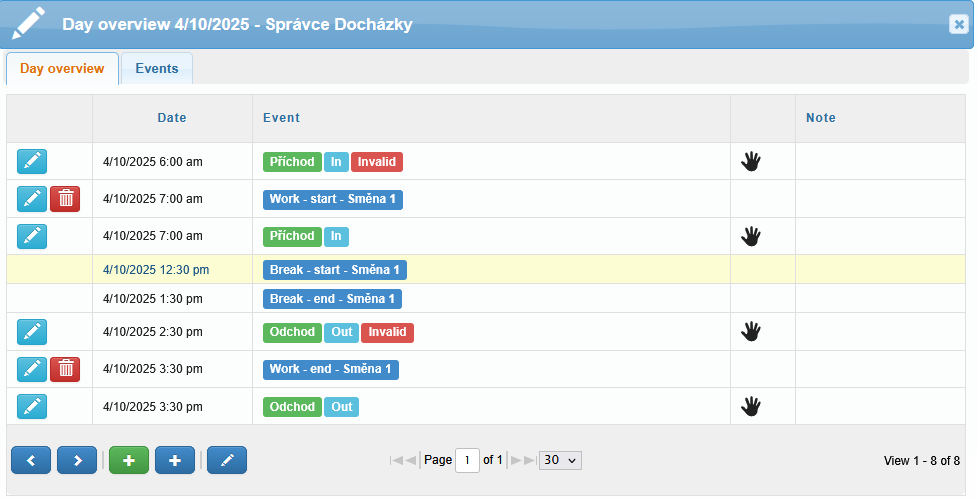Click the blue plus add button
Viewport: 977px width, 500px height.
tap(175, 460)
